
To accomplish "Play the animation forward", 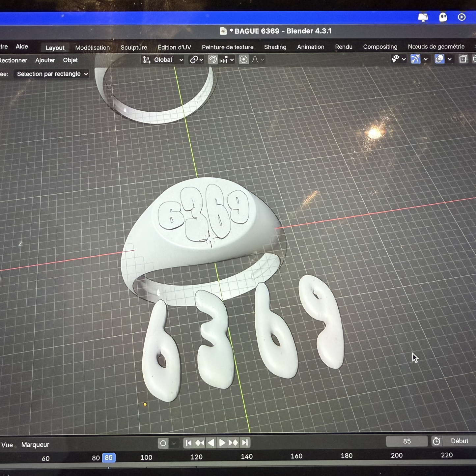I will click(222, 443).
